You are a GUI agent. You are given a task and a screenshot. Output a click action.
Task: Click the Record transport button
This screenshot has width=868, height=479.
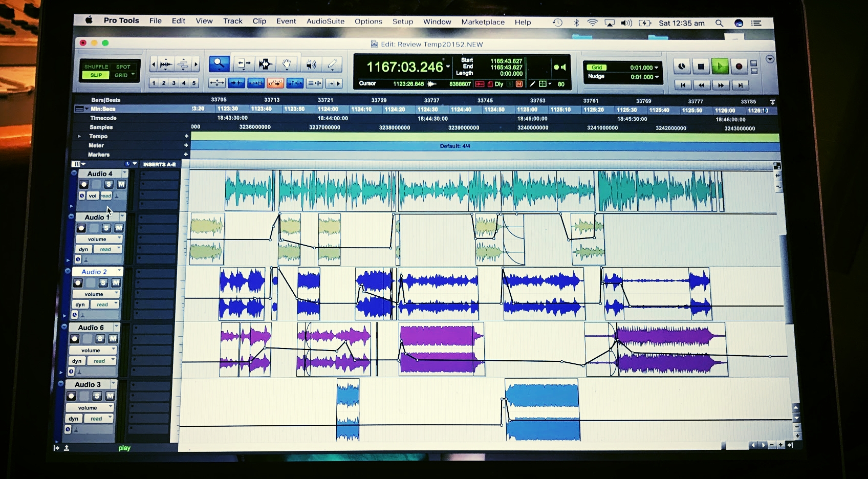[x=739, y=67]
